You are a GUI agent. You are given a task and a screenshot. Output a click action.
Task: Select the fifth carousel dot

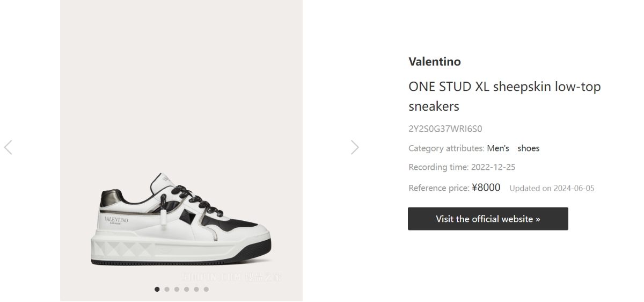196,289
